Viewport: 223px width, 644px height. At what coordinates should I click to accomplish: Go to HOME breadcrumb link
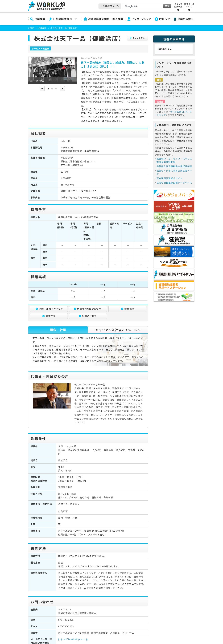pyautogui.click(x=31, y=28)
